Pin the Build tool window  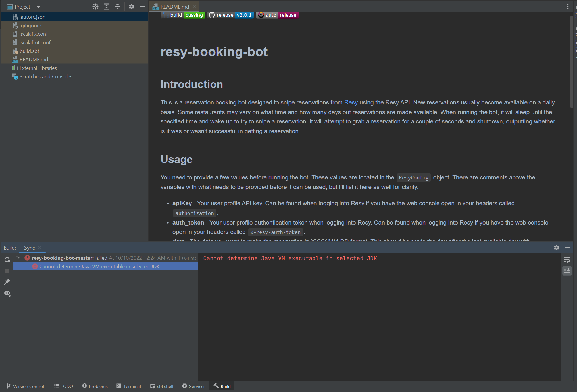[x=7, y=282]
